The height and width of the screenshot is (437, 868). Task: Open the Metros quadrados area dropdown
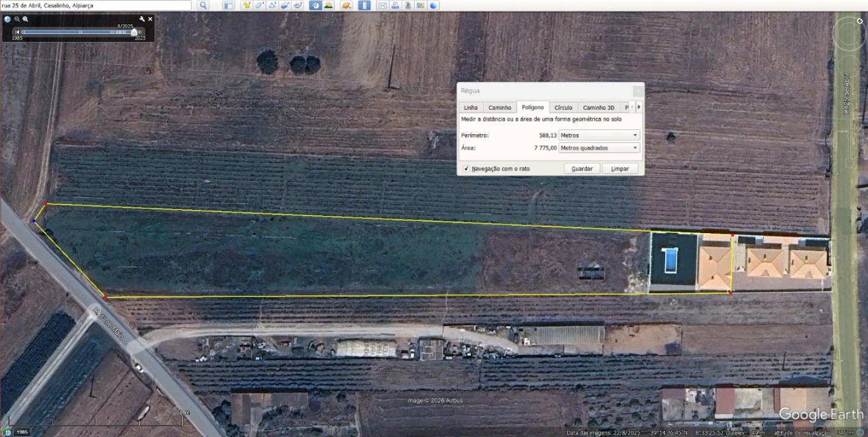coord(599,148)
